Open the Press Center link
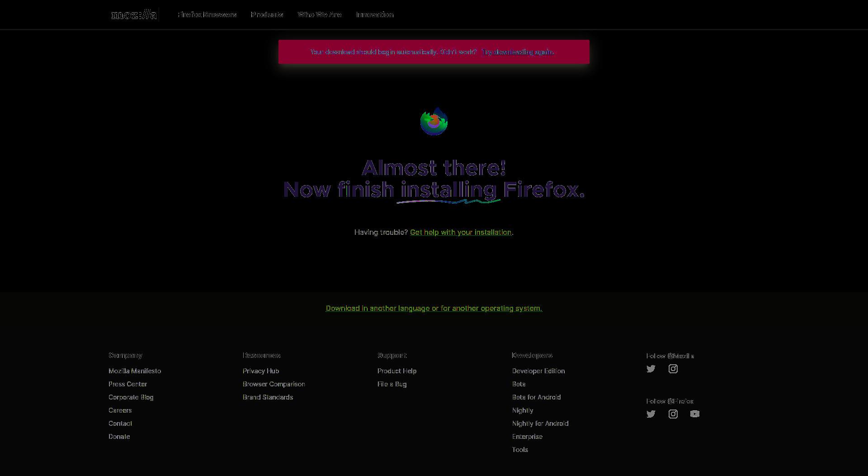Image resolution: width=868 pixels, height=476 pixels. pos(128,384)
